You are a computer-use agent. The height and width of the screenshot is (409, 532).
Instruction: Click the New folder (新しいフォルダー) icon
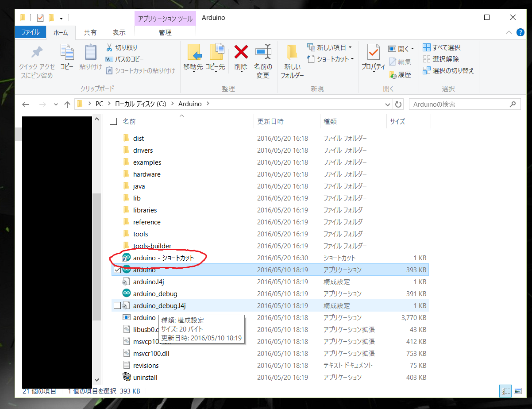(x=292, y=52)
